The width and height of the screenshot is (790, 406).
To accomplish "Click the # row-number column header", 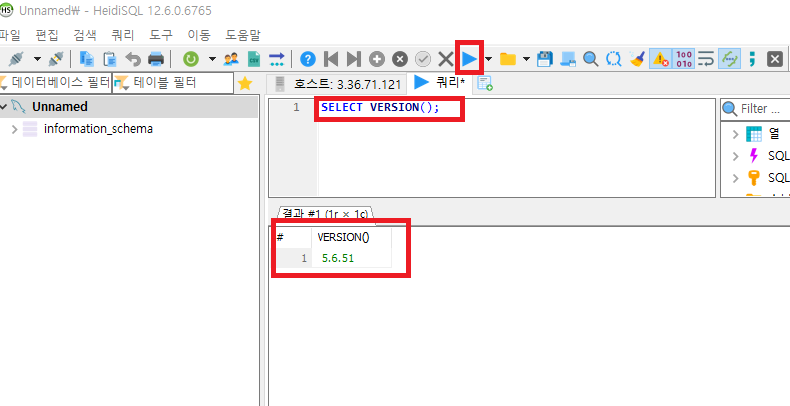I will (293, 238).
